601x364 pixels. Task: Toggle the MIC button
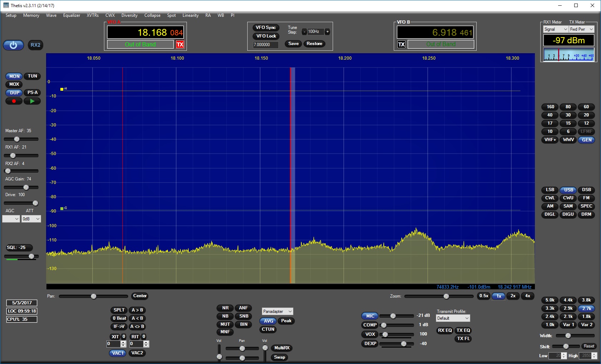tap(370, 316)
